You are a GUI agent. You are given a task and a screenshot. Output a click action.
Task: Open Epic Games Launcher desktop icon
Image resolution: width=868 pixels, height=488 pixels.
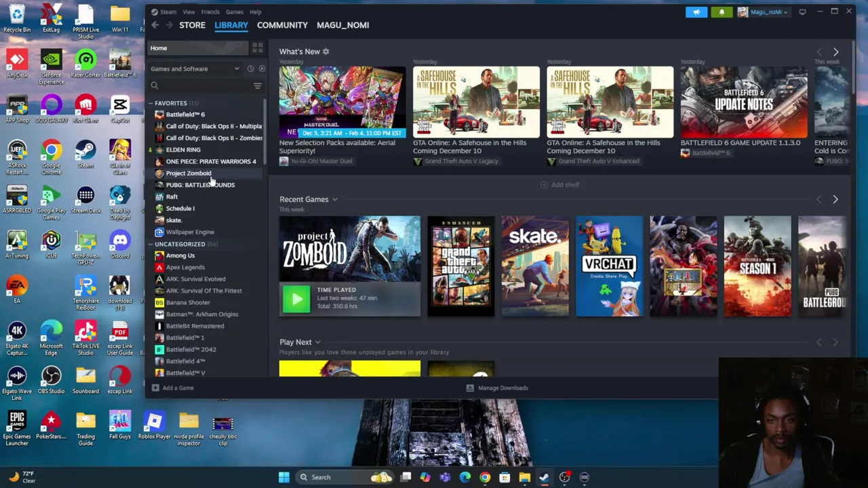[x=17, y=427]
